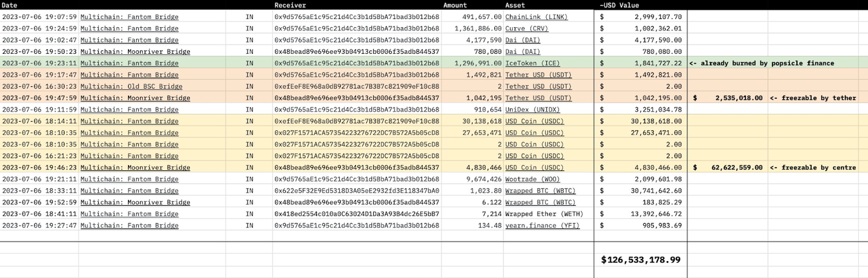Select the Date column header
The image size is (868, 278).
coord(10,5)
